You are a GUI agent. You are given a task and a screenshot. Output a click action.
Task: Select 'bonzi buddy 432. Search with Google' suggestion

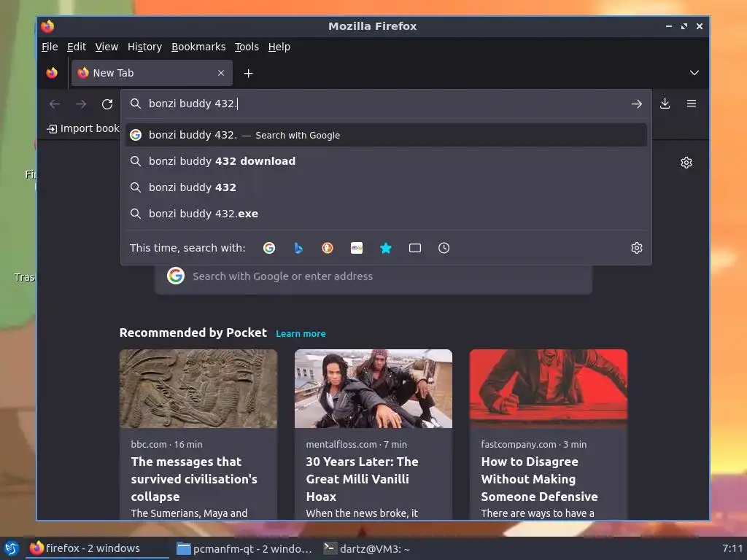point(387,135)
